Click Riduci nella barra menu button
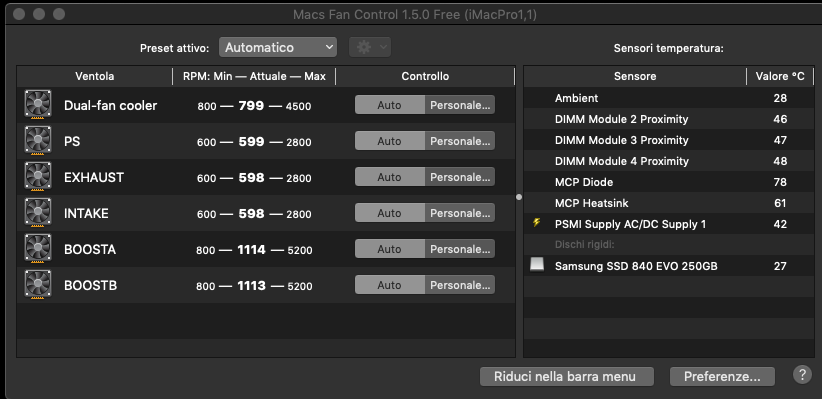 click(x=567, y=376)
